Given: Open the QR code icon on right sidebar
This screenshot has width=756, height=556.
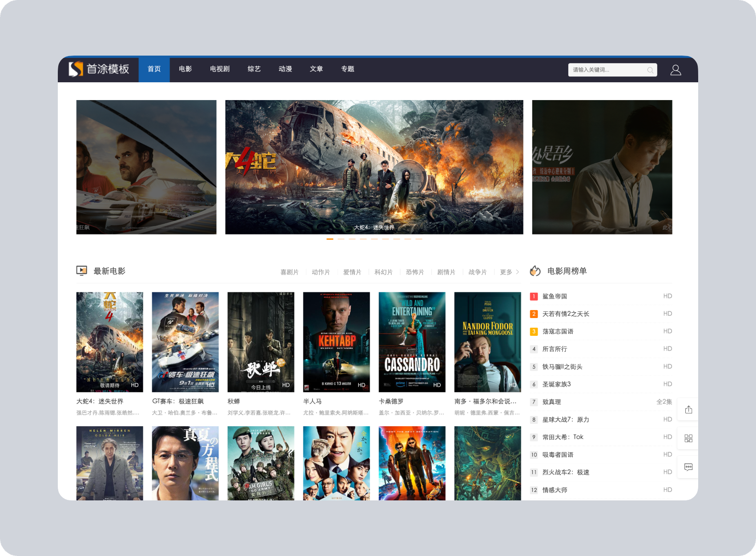Looking at the screenshot, I should click(688, 438).
